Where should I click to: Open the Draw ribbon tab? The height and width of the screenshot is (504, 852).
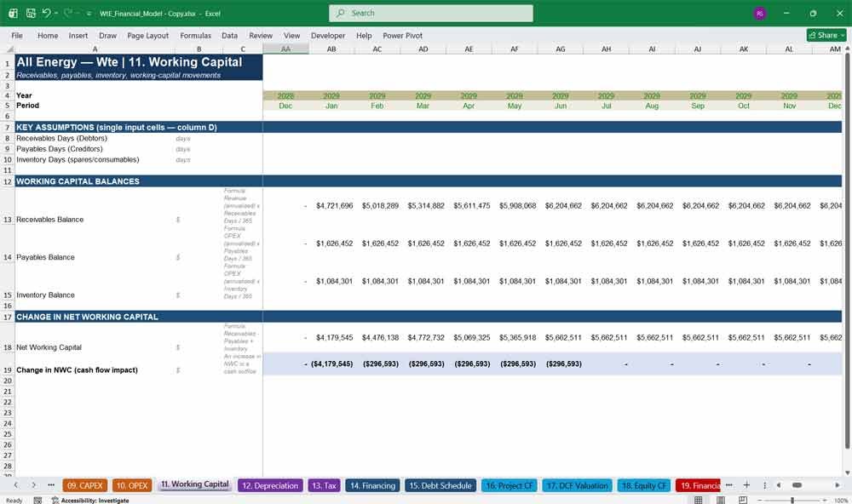pyautogui.click(x=107, y=35)
